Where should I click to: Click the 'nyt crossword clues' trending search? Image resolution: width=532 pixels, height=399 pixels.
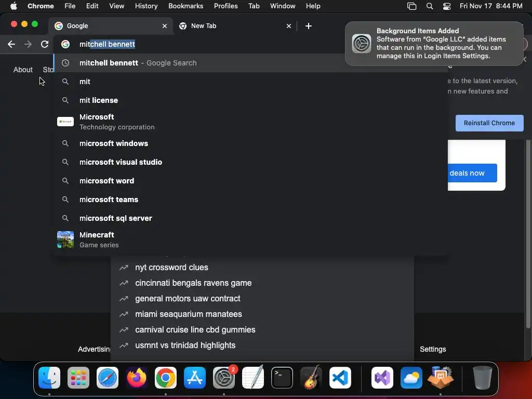[262, 268]
